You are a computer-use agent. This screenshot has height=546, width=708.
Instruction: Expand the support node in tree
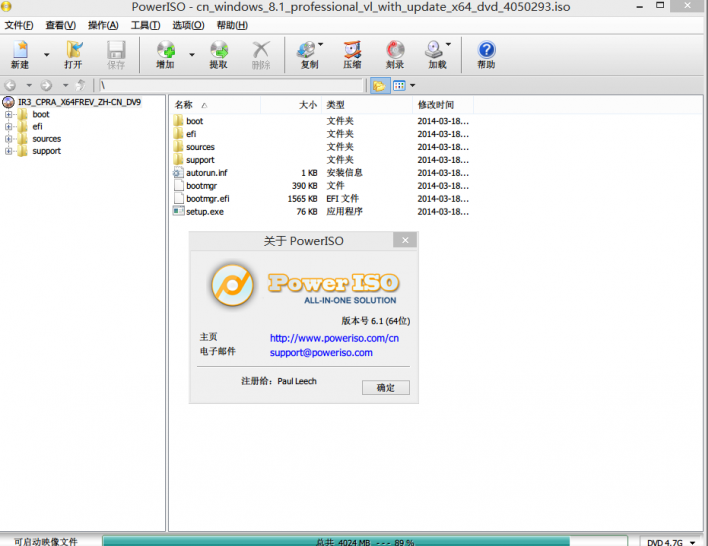point(8,151)
